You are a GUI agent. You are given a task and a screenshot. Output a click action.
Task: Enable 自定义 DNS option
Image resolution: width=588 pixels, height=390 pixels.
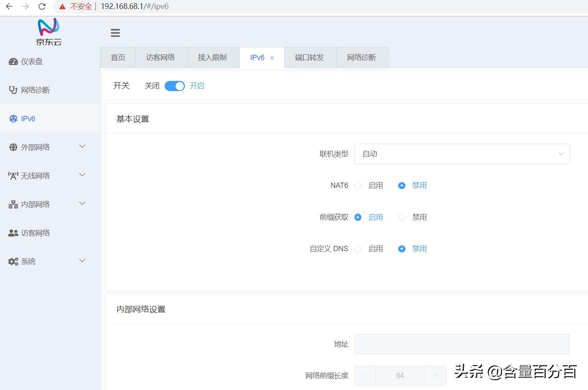coord(358,249)
